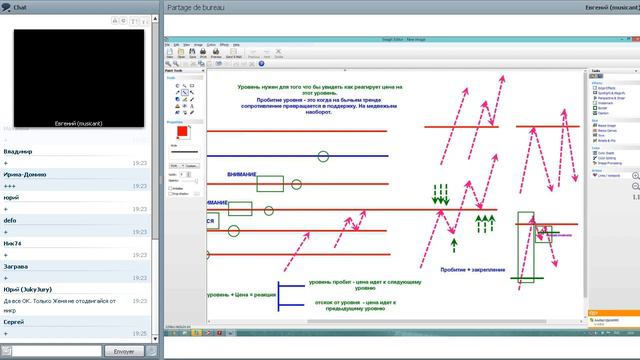
Task: Select the yellow triangle shape tool in Paint Tools
Action: 178,106
